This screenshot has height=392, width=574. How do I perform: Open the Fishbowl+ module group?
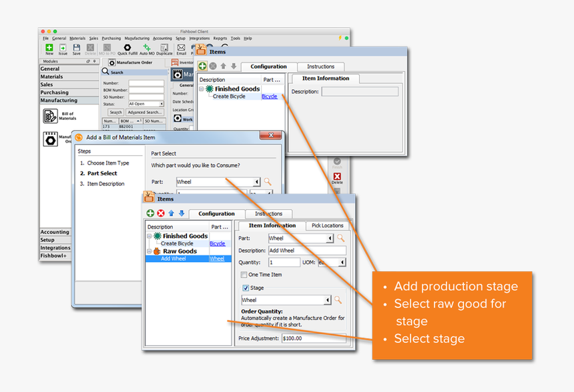[55, 255]
